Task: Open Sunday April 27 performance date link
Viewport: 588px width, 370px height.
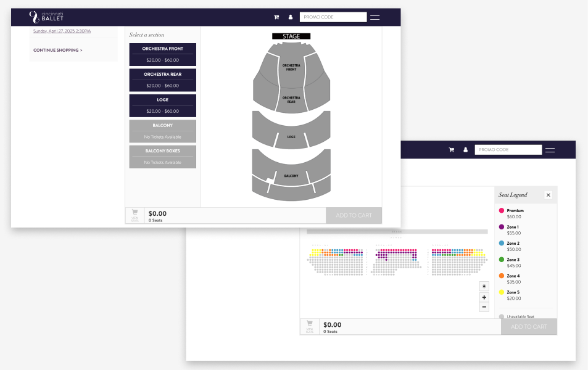Action: coord(62,31)
